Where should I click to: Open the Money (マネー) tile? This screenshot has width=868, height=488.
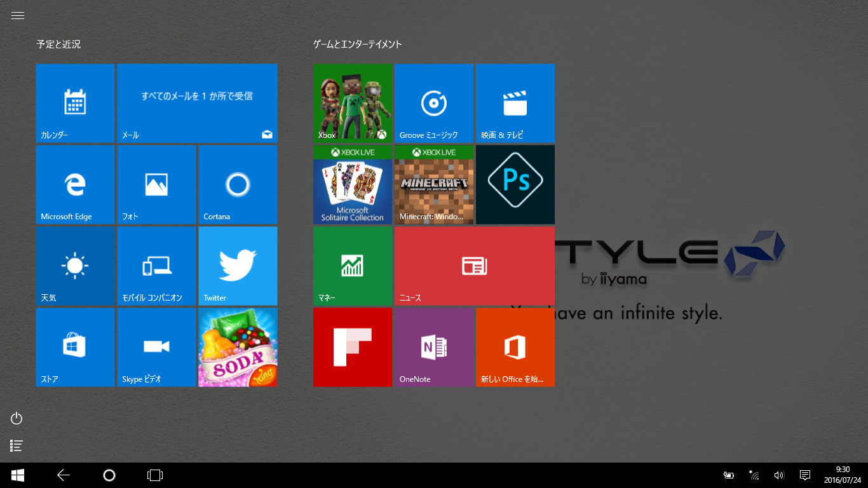pyautogui.click(x=353, y=266)
